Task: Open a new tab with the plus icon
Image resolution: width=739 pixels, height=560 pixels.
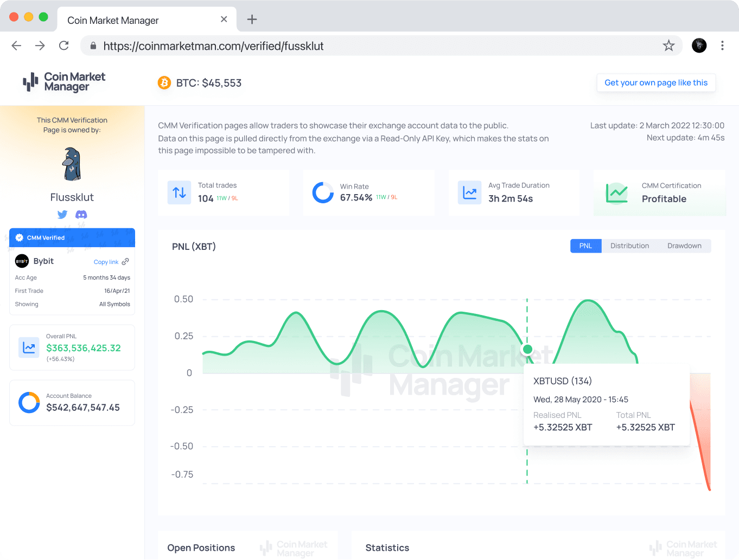Action: (252, 20)
